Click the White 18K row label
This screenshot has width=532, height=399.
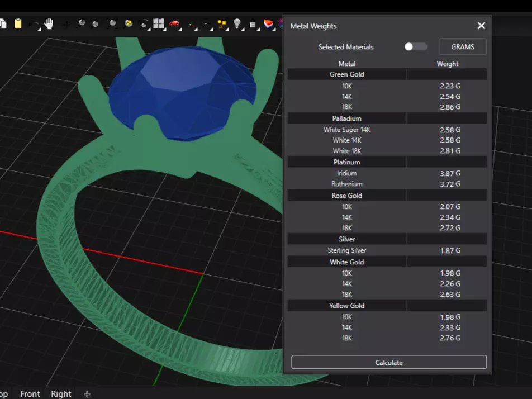[346, 151]
